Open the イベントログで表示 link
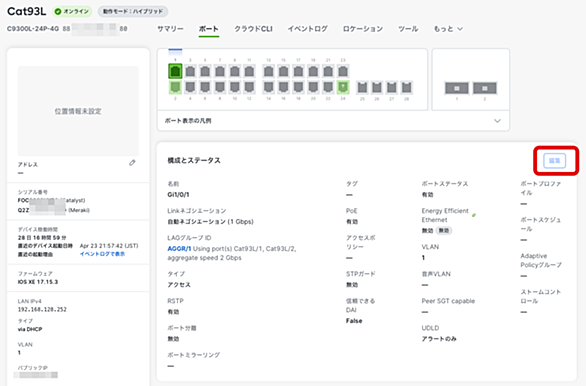Viewport: 586px width, 386px height. (102, 254)
